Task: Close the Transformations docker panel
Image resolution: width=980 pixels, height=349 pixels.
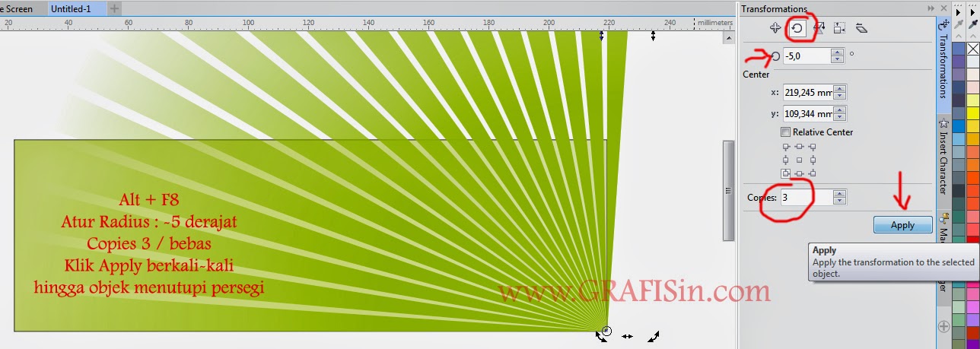Action: click(x=943, y=8)
